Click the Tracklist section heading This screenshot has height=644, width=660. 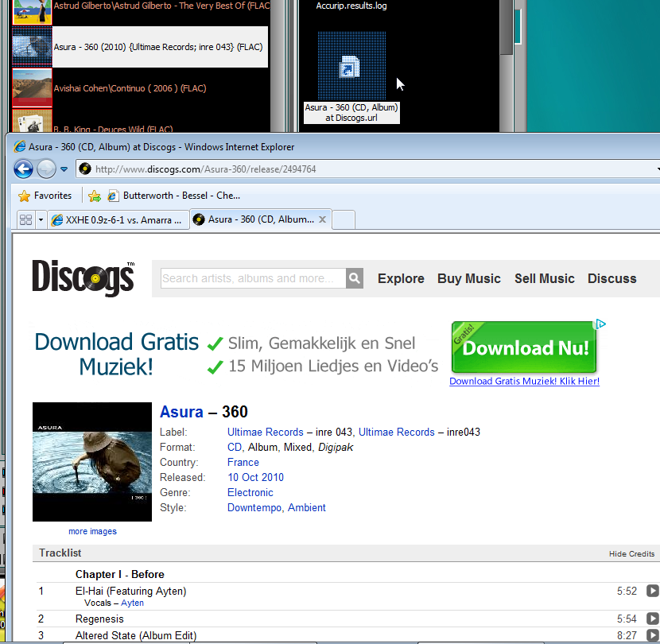60,553
